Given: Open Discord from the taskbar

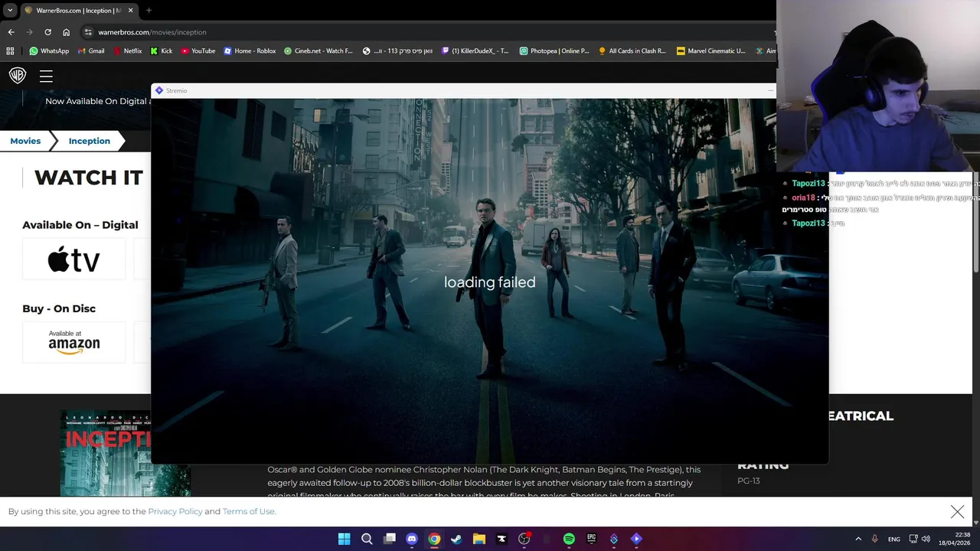Looking at the screenshot, I should pos(412,539).
